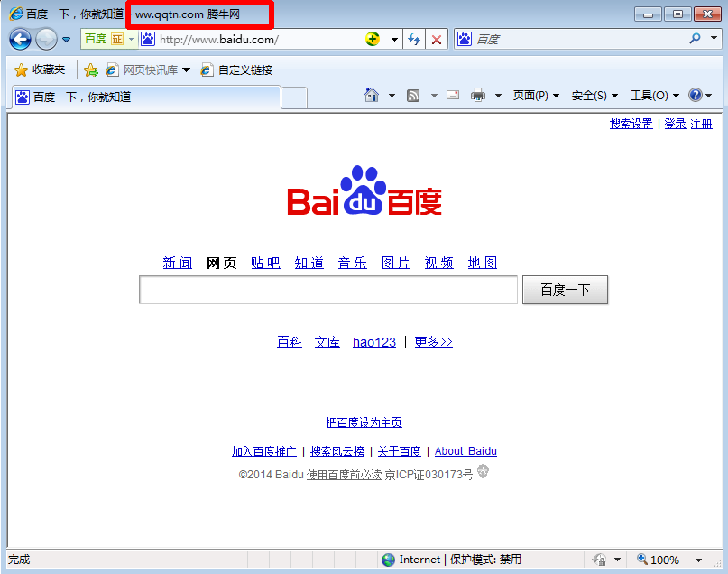728x574 pixels.
Task: Click the Print icon in command bar
Action: (478, 96)
